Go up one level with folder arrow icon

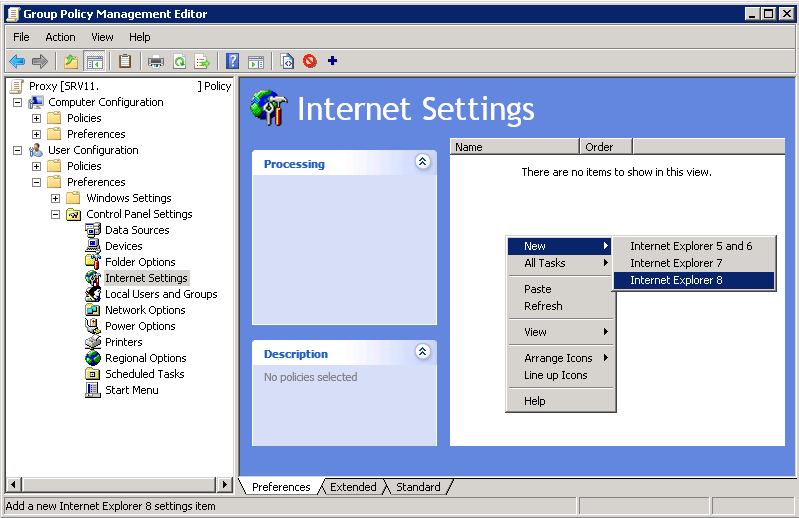pyautogui.click(x=71, y=62)
